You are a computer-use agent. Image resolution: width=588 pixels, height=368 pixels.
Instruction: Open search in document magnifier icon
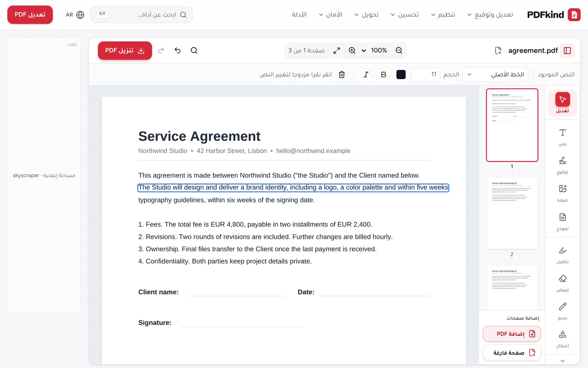pyautogui.click(x=194, y=50)
